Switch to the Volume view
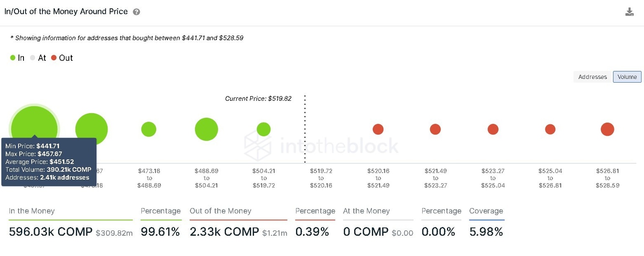 627,77
